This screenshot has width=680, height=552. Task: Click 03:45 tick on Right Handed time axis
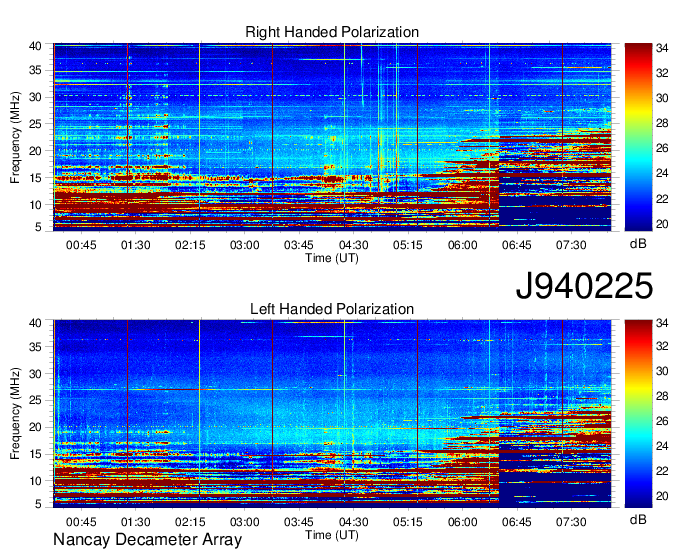pyautogui.click(x=299, y=245)
